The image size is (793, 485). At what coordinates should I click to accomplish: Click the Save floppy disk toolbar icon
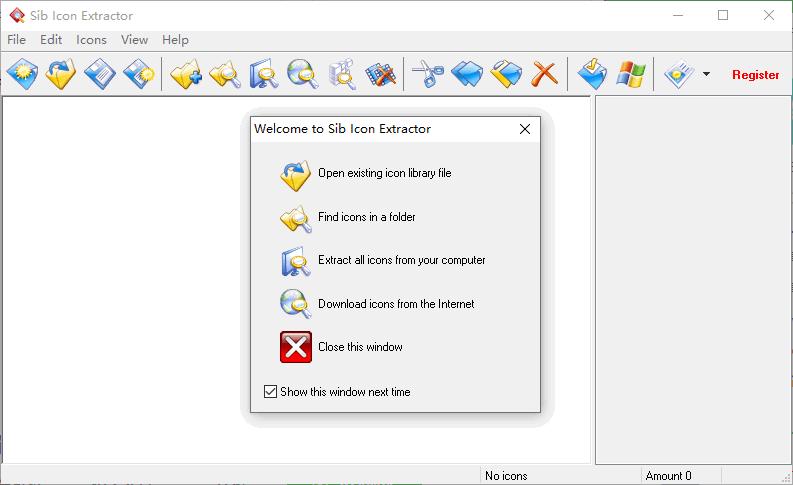coord(100,74)
